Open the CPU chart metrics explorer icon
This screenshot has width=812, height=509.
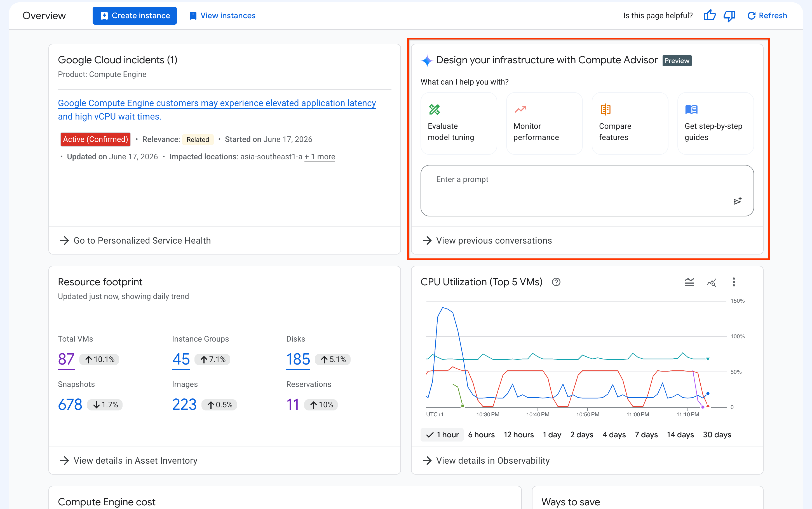click(x=712, y=282)
